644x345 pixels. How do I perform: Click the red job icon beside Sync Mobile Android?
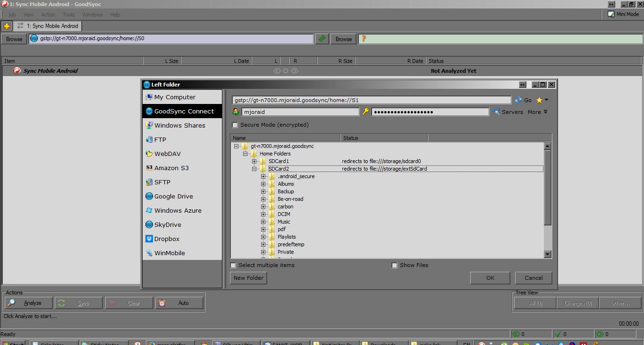17,71
